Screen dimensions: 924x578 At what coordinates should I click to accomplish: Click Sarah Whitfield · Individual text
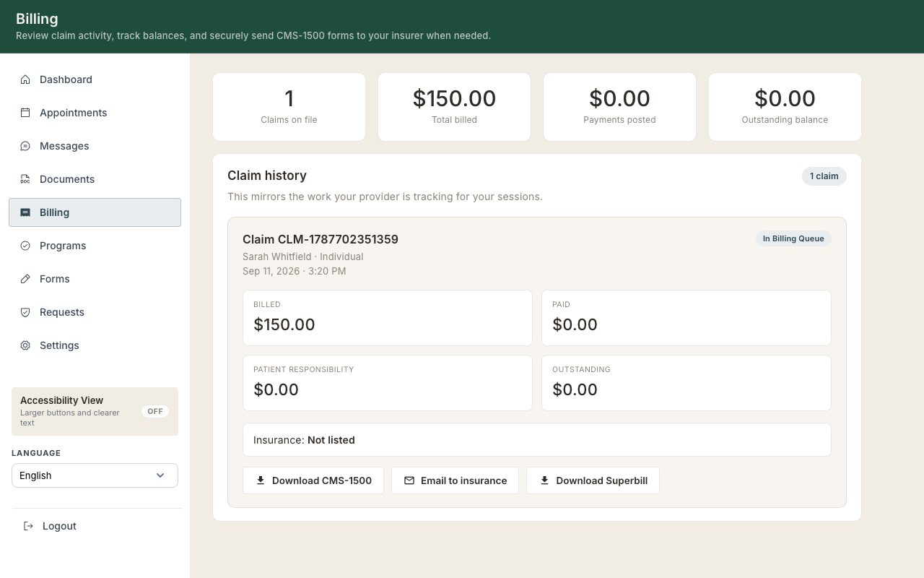(303, 256)
